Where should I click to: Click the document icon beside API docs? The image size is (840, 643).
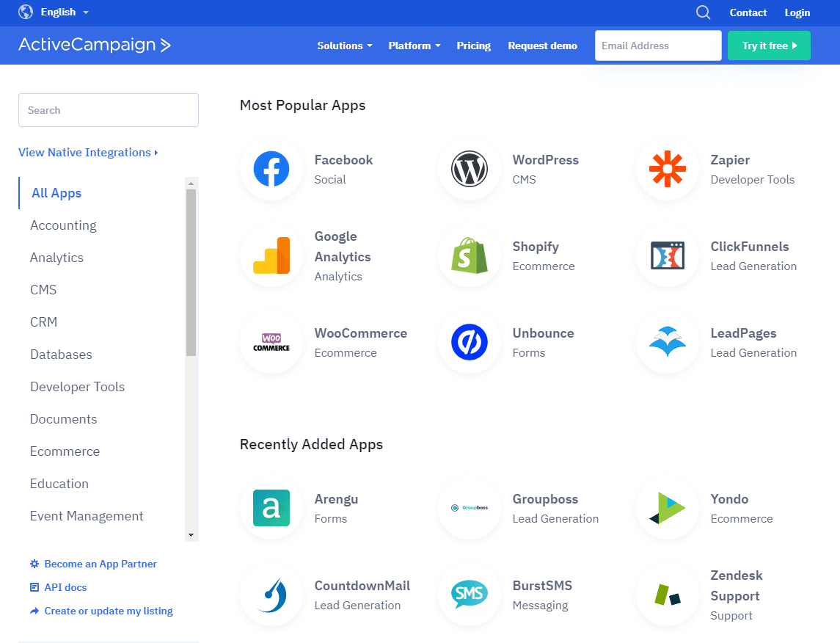(34, 587)
